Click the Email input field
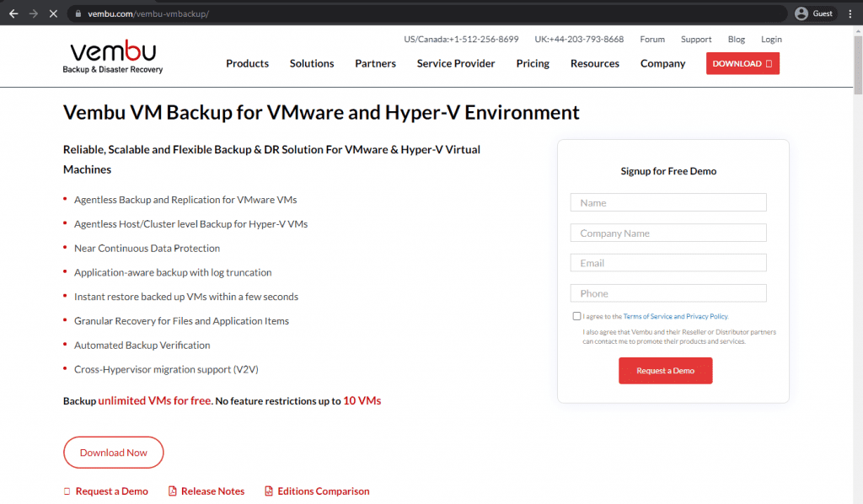Viewport: 863px width, 504px height. point(668,263)
